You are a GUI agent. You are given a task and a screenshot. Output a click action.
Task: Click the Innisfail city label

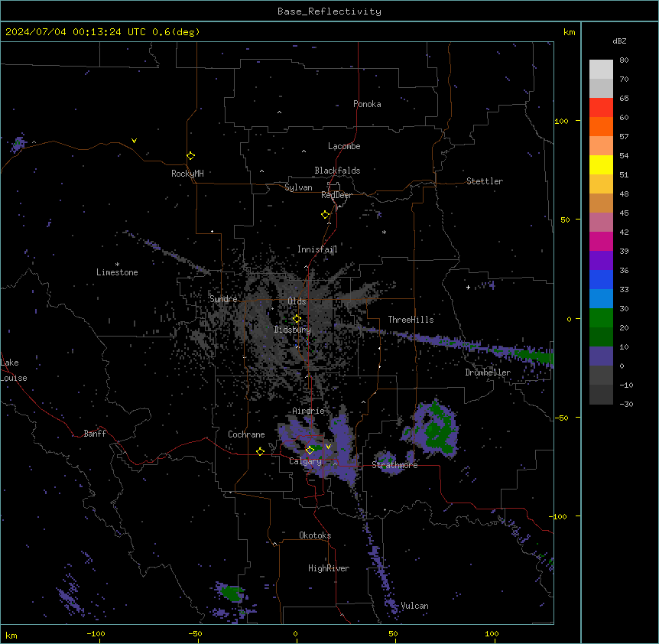(x=317, y=249)
